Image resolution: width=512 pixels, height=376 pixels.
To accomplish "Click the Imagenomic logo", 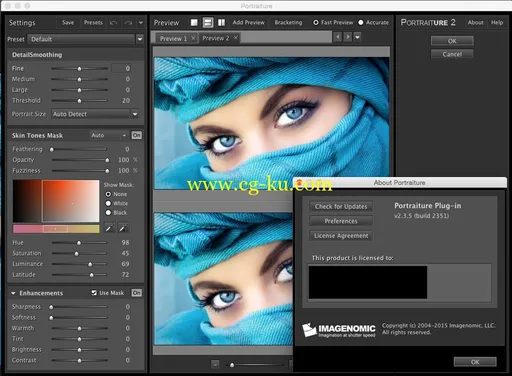I will click(339, 330).
